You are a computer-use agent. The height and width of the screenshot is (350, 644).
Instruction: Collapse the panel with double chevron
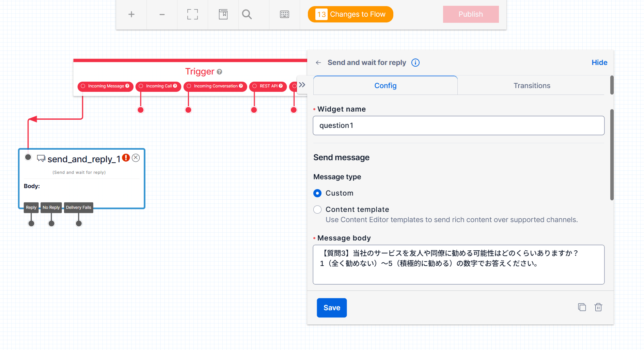tap(302, 85)
